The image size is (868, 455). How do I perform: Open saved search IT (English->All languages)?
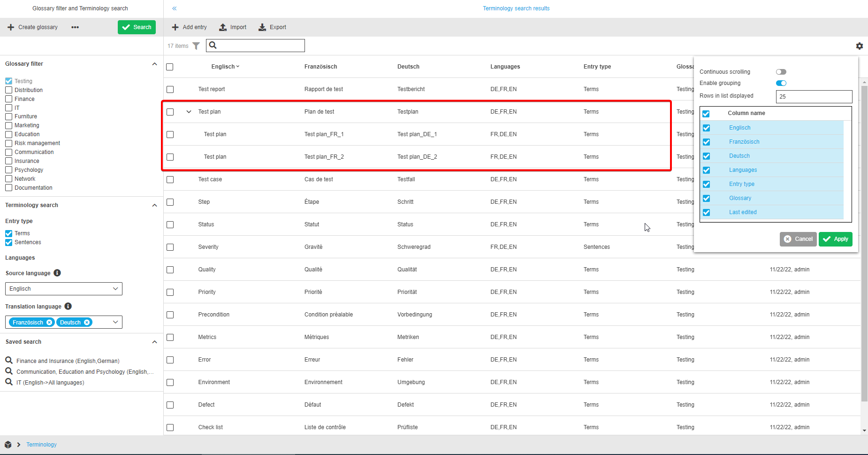[50, 382]
